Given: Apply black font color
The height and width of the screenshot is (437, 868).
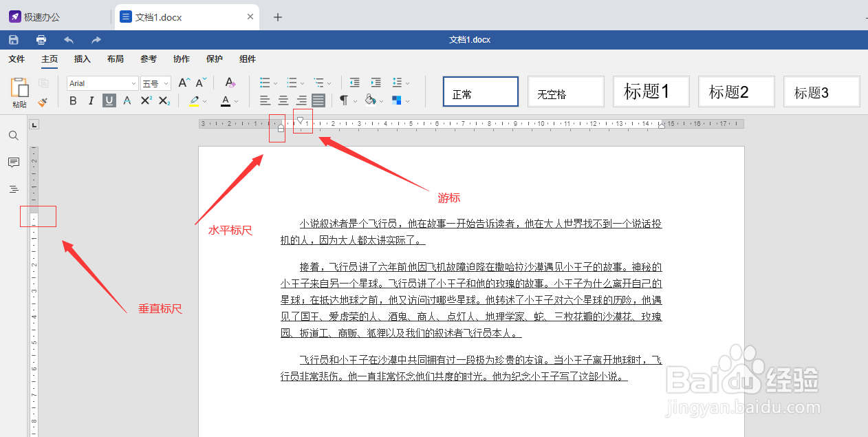Looking at the screenshot, I should coord(226,101).
